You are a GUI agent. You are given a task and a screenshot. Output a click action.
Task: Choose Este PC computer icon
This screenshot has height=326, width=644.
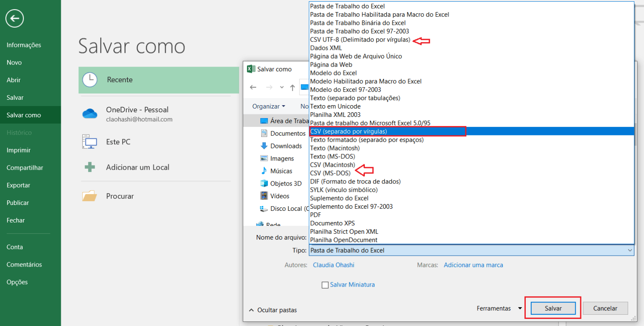tap(90, 142)
